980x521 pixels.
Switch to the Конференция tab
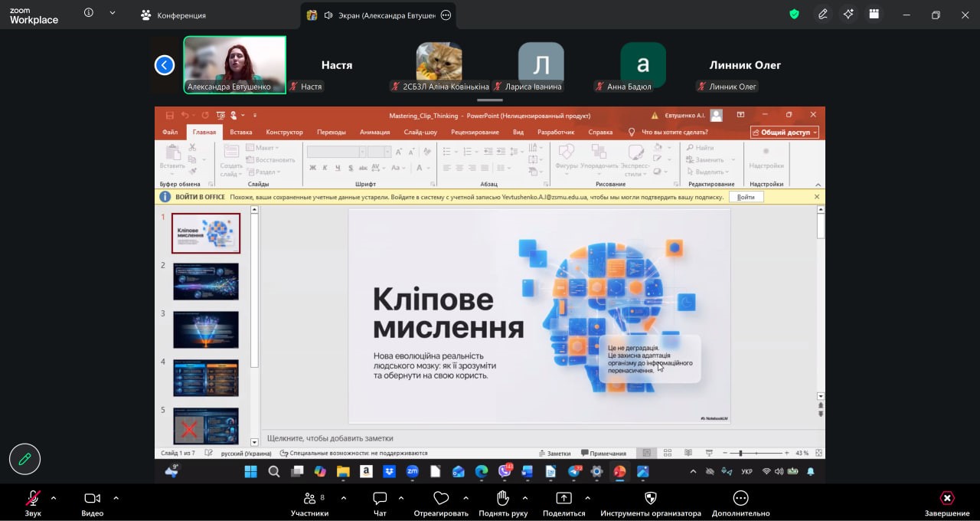pos(173,15)
